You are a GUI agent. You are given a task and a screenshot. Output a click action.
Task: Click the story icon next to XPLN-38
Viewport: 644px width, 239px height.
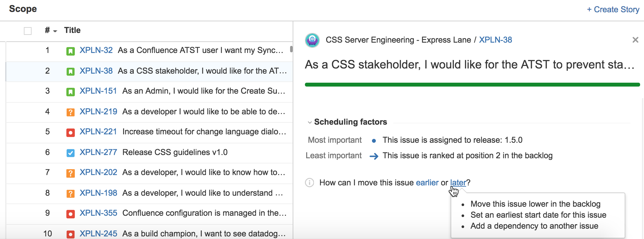click(70, 71)
